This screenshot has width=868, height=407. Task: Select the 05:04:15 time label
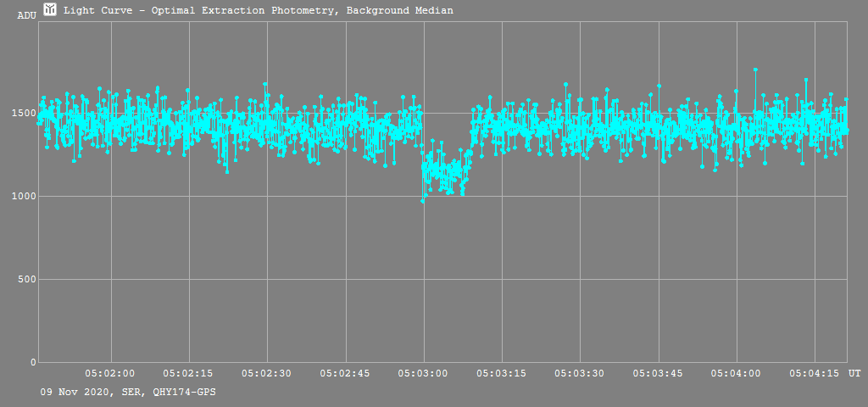click(815, 373)
